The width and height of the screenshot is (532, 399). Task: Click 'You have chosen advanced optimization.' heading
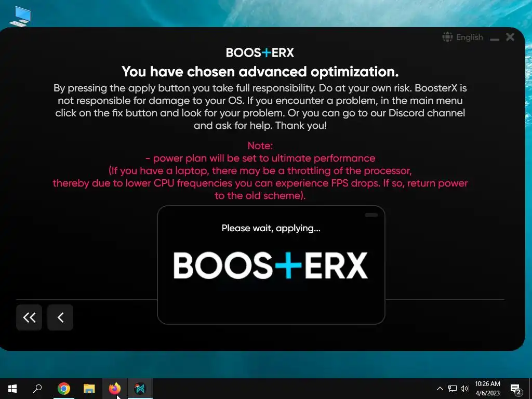click(260, 72)
